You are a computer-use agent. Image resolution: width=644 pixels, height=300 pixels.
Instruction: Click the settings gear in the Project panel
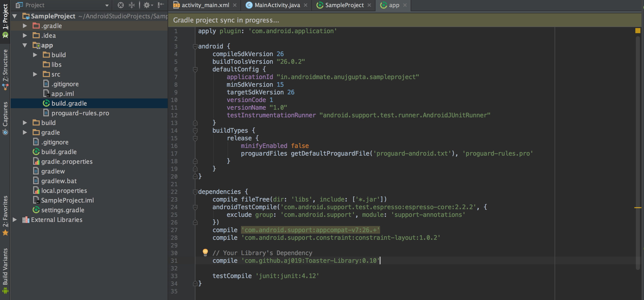click(x=146, y=5)
